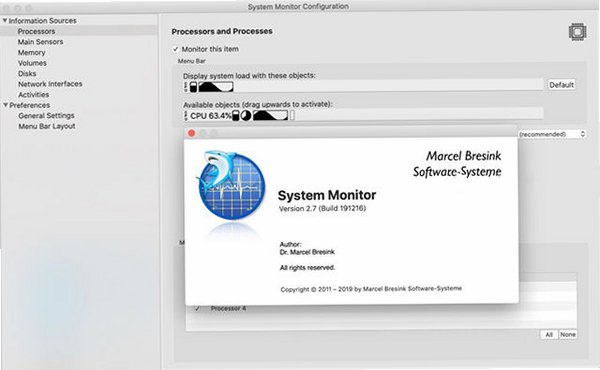600x370 pixels.
Task: Select the active bar gauge load object
Action: tap(194, 87)
